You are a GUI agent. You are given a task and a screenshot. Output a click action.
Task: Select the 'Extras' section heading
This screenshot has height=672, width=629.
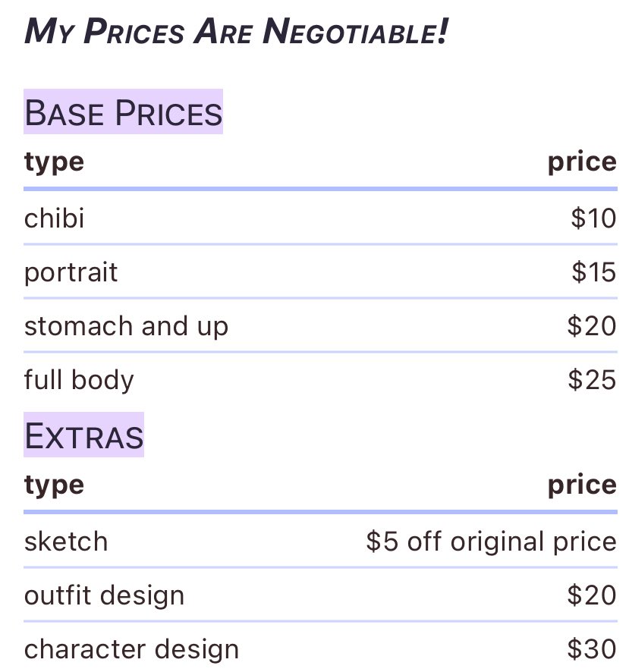(83, 435)
